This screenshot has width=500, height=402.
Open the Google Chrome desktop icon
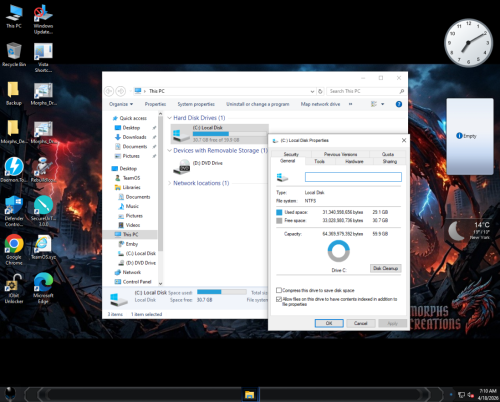(14, 249)
